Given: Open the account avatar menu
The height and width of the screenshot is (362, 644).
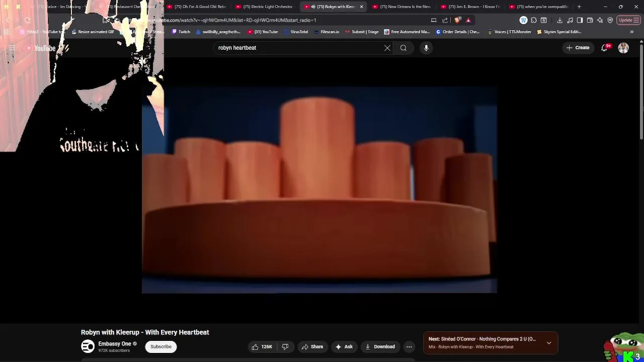Looking at the screenshot, I should (623, 48).
